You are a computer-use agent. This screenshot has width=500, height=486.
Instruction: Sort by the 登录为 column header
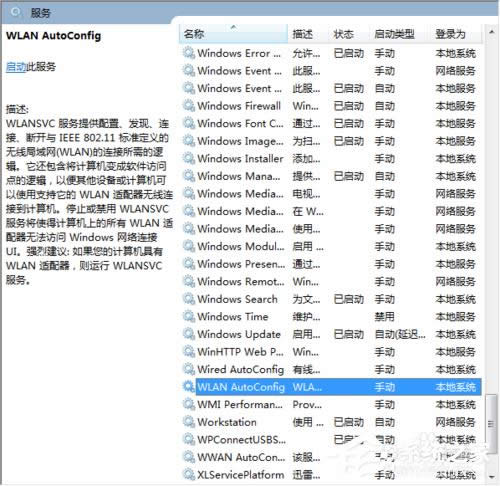(x=455, y=34)
